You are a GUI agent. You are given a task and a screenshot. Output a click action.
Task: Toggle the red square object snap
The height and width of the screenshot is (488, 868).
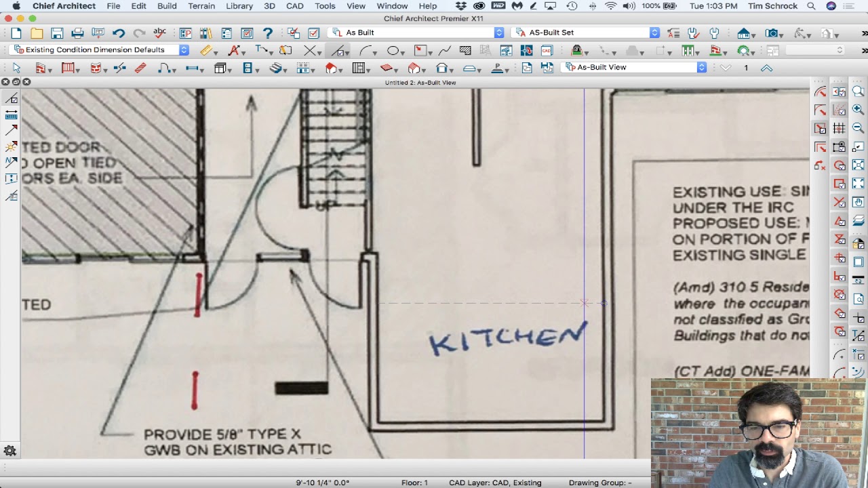click(x=840, y=184)
